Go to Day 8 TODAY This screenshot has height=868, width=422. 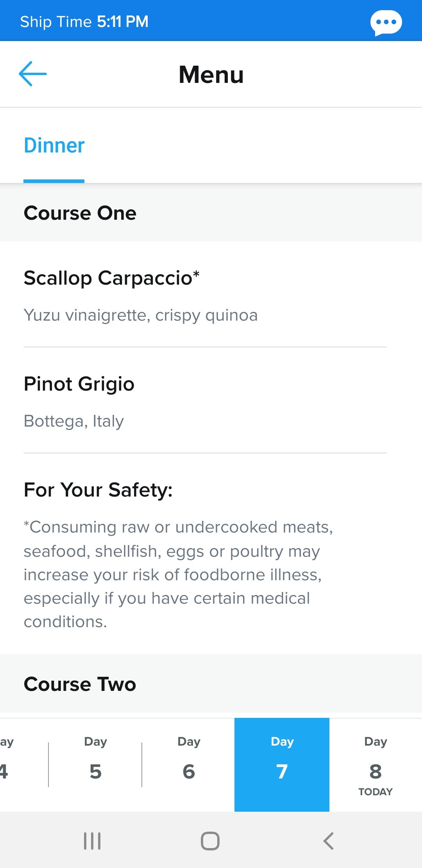coord(376,765)
